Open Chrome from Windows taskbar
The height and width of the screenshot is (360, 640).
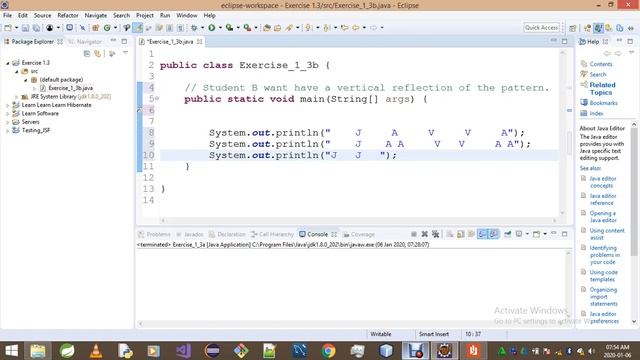[328, 351]
